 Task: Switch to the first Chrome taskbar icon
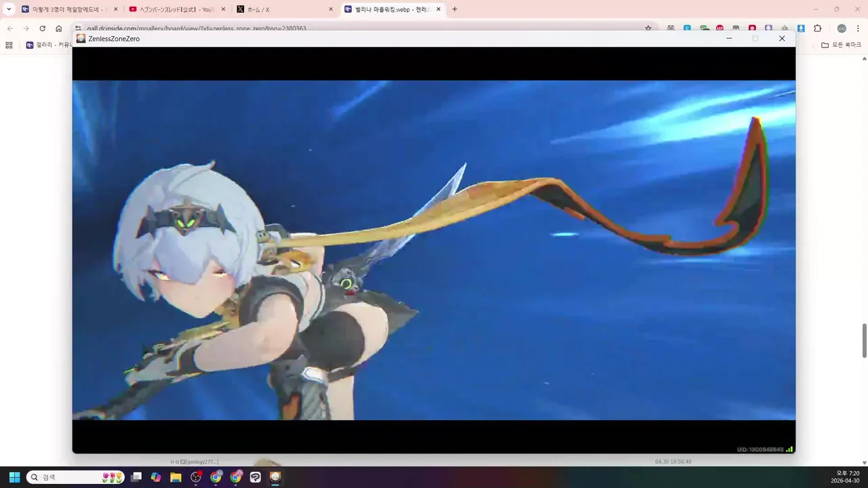coord(216,477)
